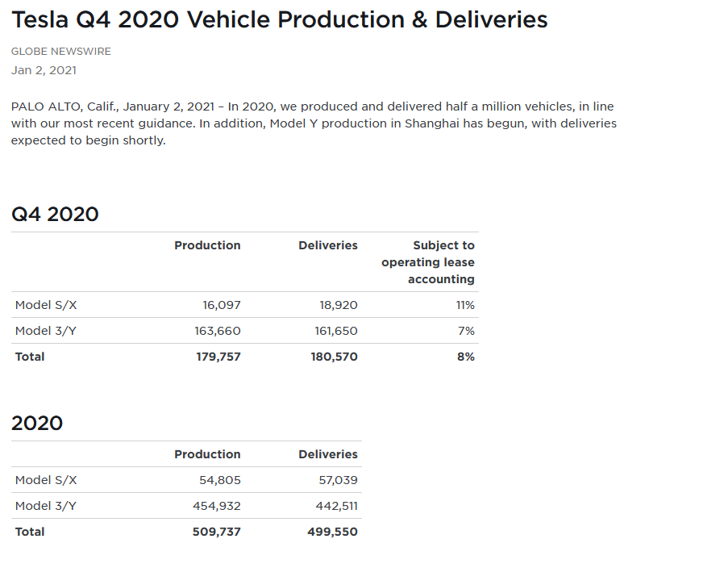Click the 11% lease accounting cell
Image resolution: width=728 pixels, height=568 pixels.
point(465,305)
